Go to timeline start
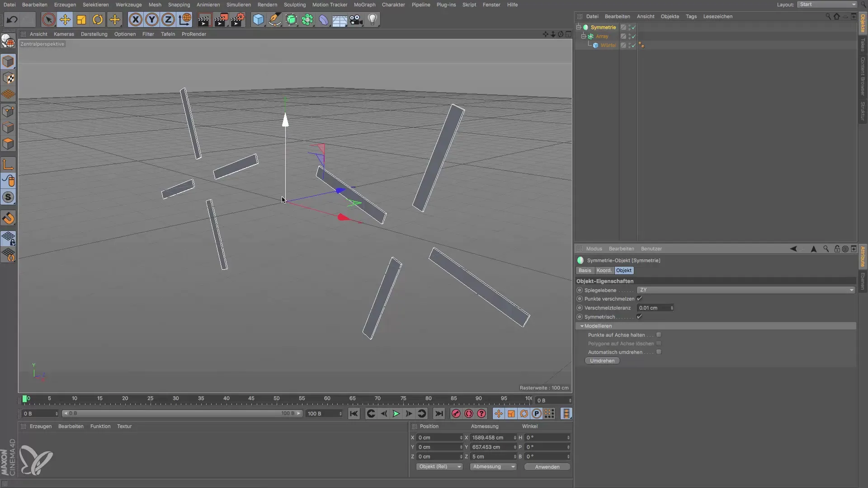The height and width of the screenshot is (488, 868). (354, 413)
